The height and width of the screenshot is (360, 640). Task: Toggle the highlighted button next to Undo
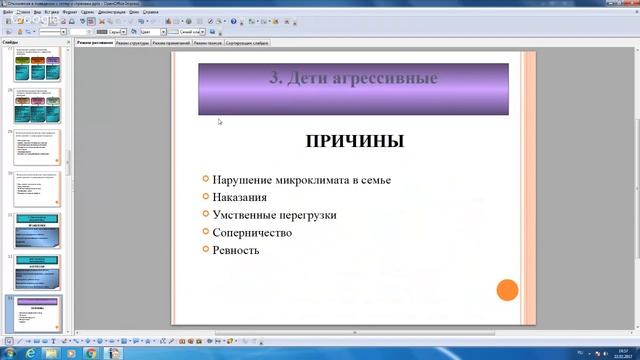91,21
